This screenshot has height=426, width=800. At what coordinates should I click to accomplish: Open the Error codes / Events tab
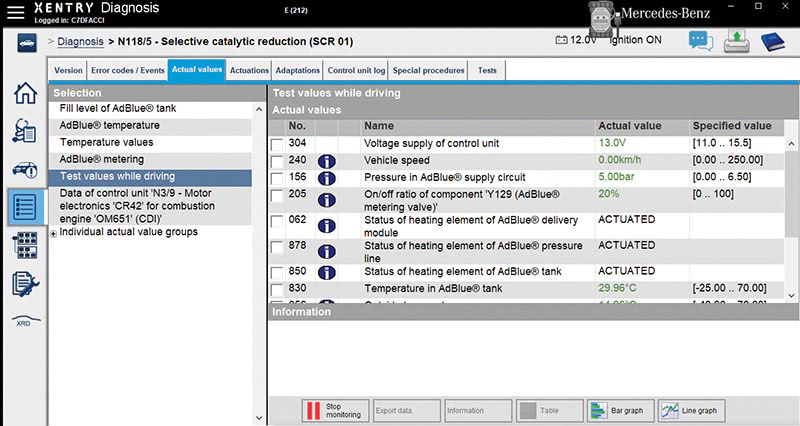[x=128, y=70]
